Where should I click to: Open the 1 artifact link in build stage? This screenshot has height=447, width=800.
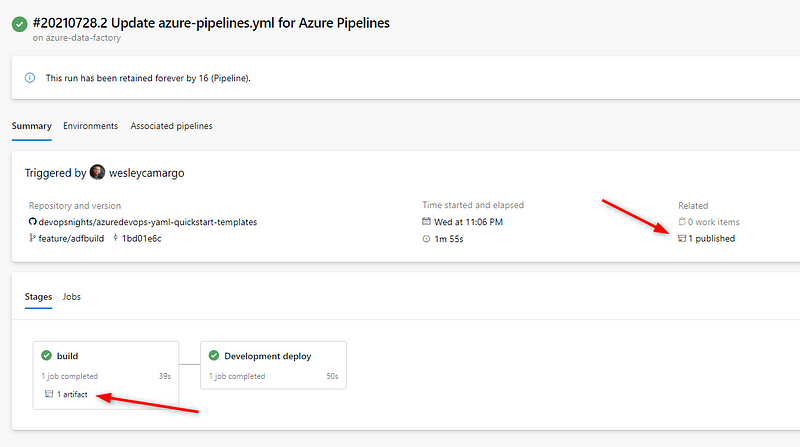point(72,395)
